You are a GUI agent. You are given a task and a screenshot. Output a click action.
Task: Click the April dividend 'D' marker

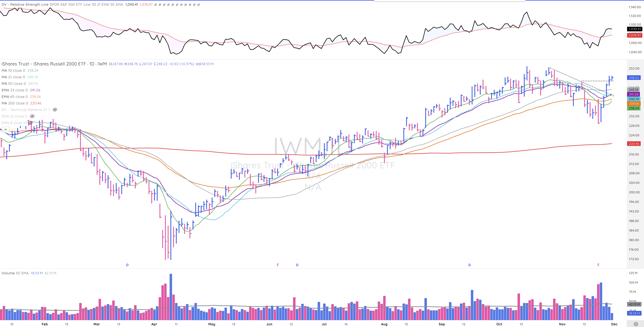pos(127,265)
